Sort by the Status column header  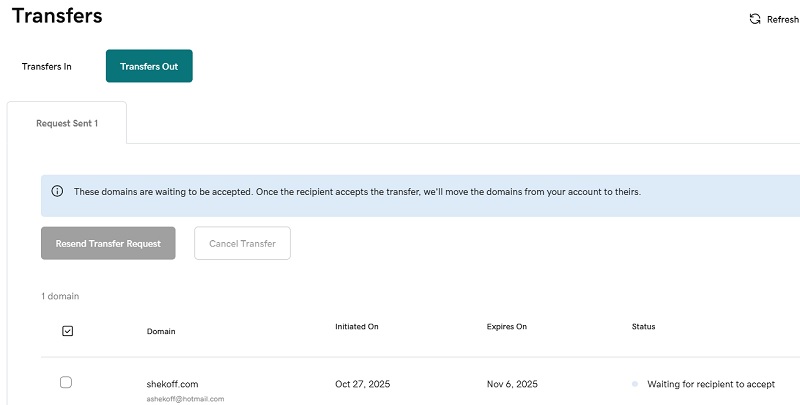[x=643, y=326]
